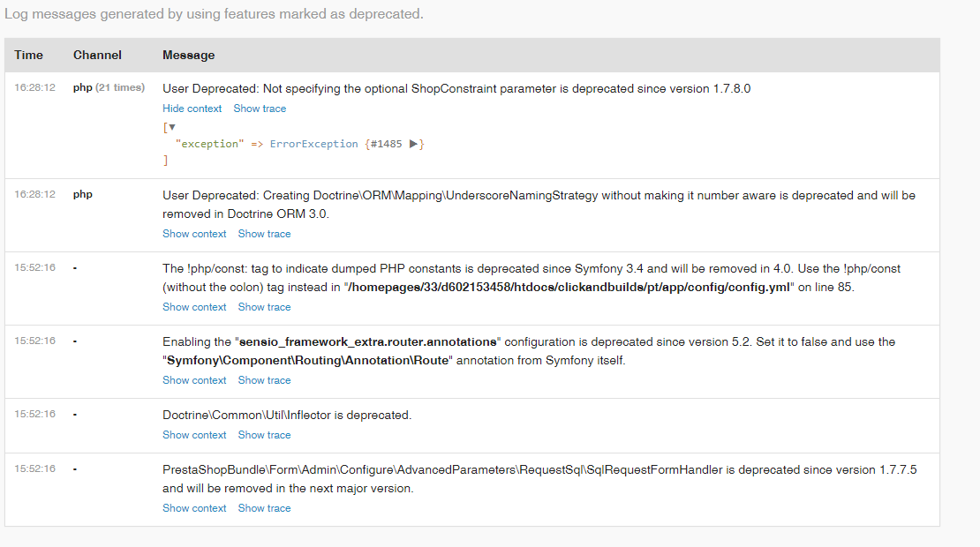Show context for !php/const tag message
Viewport: 980px width, 547px height.
coord(194,307)
